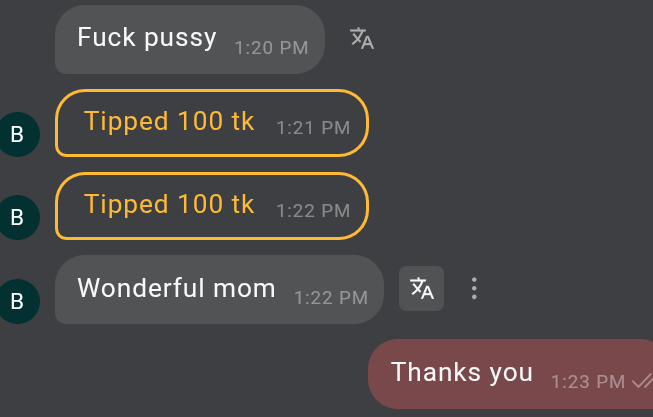Translate the "Wonderful mom" message

point(422,289)
